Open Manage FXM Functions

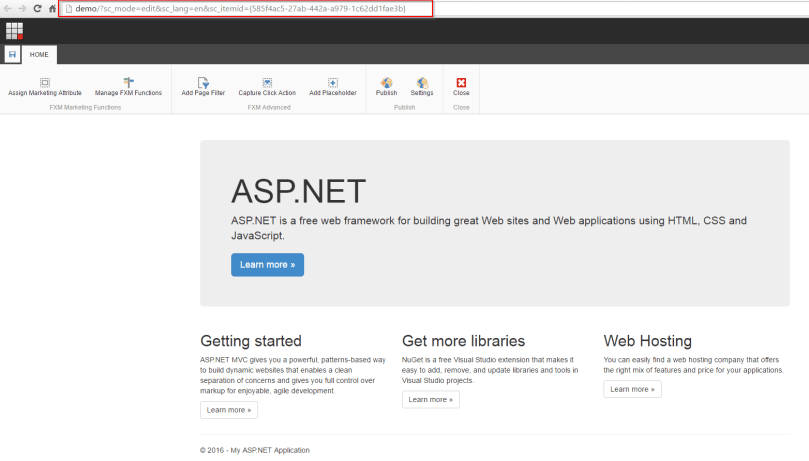[x=128, y=83]
